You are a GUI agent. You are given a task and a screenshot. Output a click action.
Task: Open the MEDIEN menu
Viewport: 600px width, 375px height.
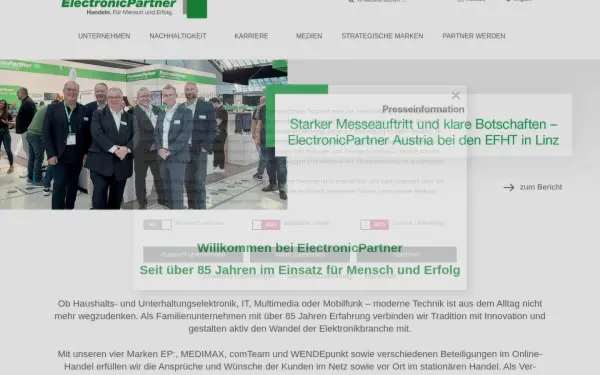[309, 36]
